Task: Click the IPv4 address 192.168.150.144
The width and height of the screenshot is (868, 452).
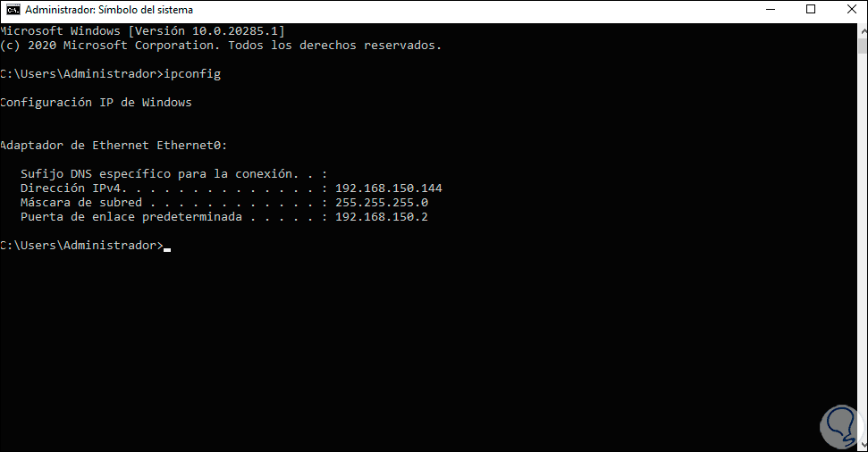Action: [389, 188]
